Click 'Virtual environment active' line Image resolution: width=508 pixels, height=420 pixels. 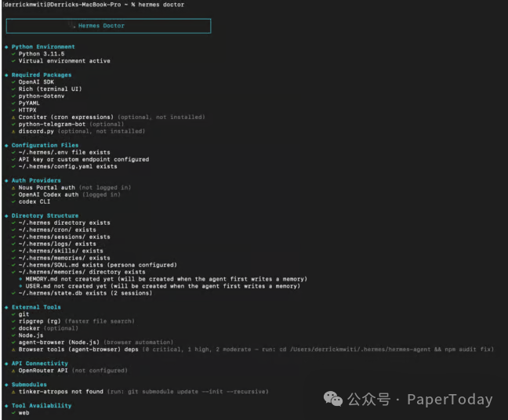(64, 61)
